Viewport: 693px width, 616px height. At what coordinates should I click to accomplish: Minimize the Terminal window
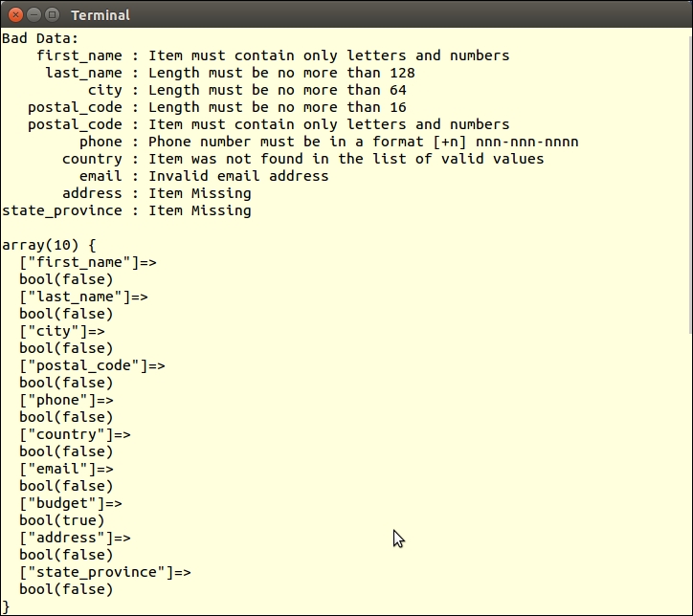[34, 14]
